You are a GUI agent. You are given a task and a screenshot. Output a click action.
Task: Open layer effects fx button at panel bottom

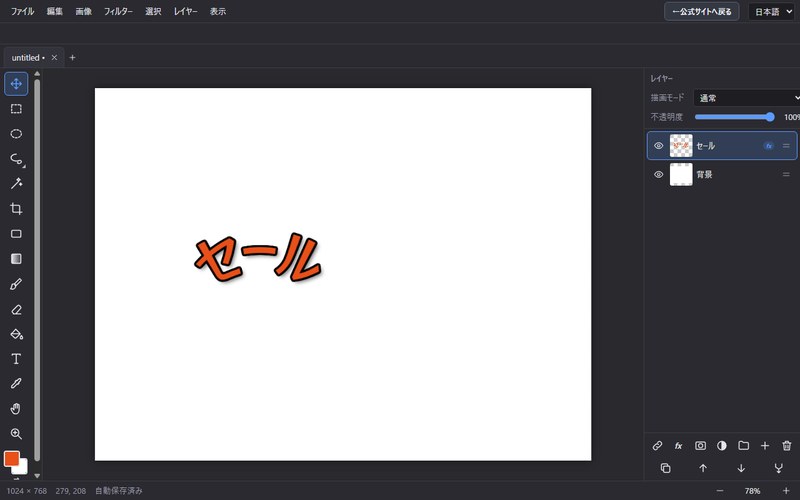[679, 446]
